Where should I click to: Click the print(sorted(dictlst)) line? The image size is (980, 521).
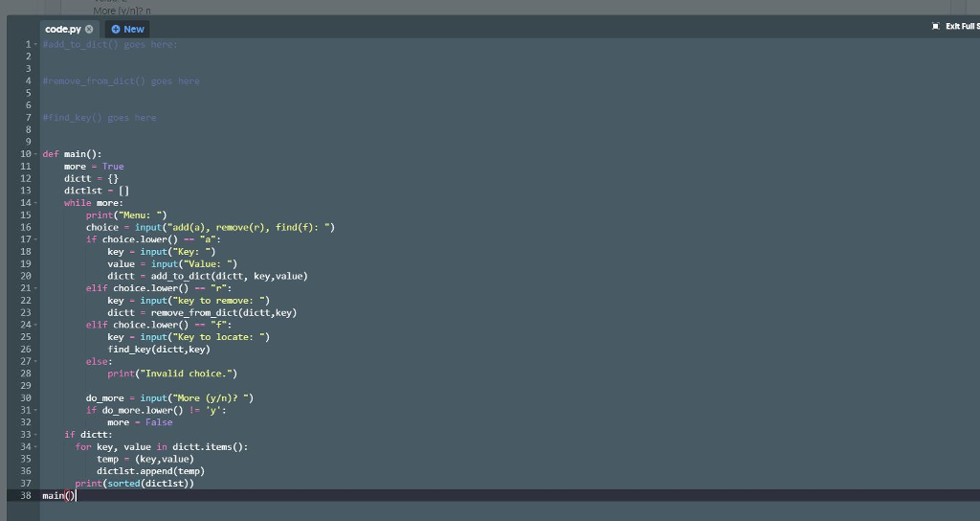[x=134, y=484]
